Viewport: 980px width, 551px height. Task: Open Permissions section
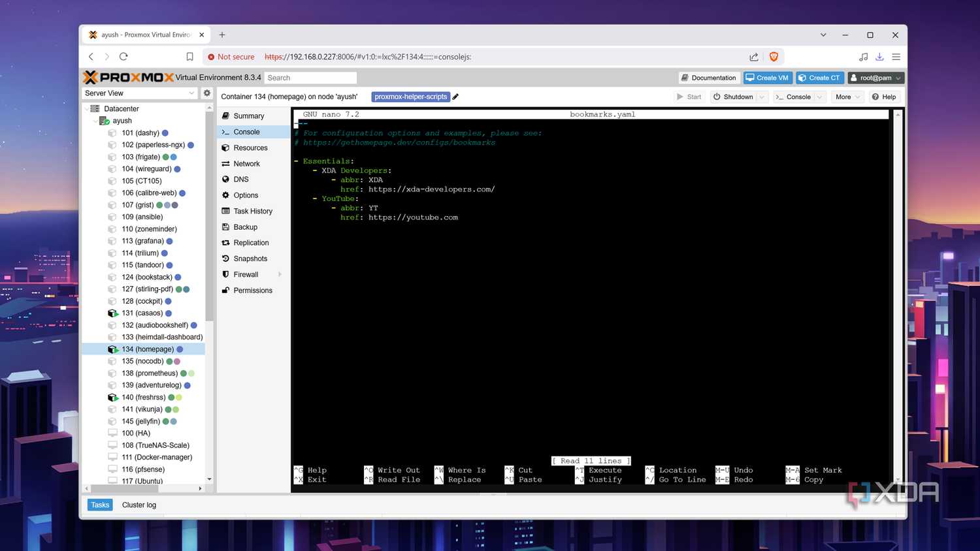253,291
